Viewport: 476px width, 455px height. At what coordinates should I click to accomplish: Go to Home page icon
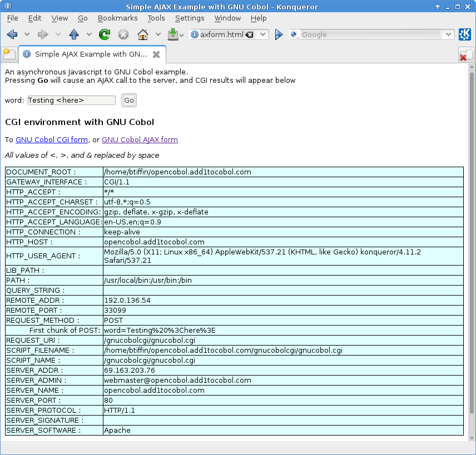143,34
